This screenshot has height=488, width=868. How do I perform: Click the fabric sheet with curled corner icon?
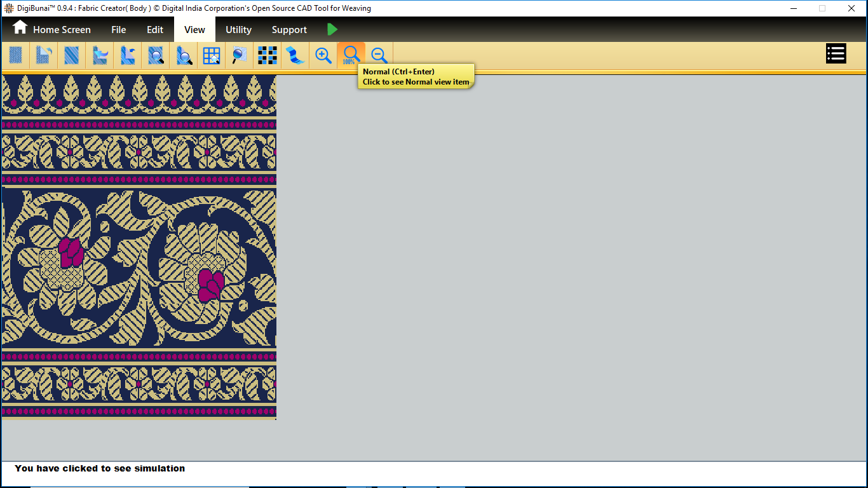click(43, 56)
